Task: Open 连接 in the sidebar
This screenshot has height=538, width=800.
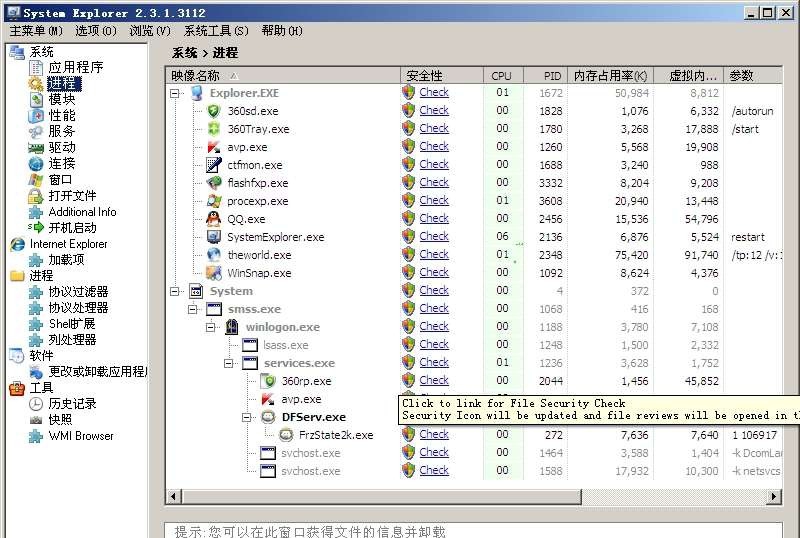Action: (61, 163)
